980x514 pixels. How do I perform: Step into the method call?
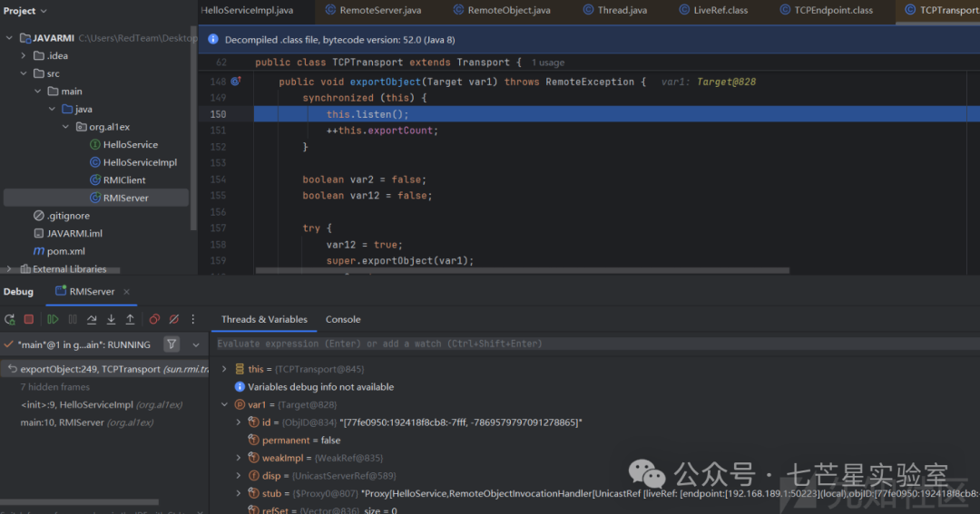[111, 319]
